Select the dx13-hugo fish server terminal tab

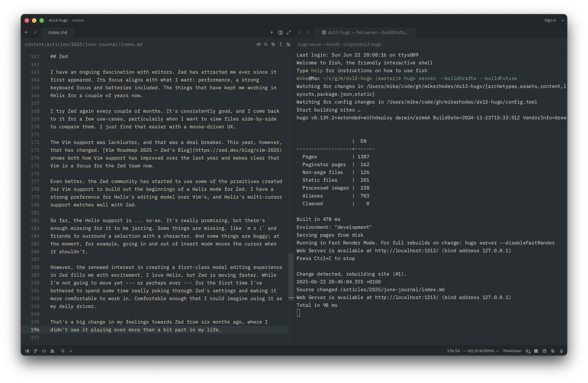pos(365,32)
